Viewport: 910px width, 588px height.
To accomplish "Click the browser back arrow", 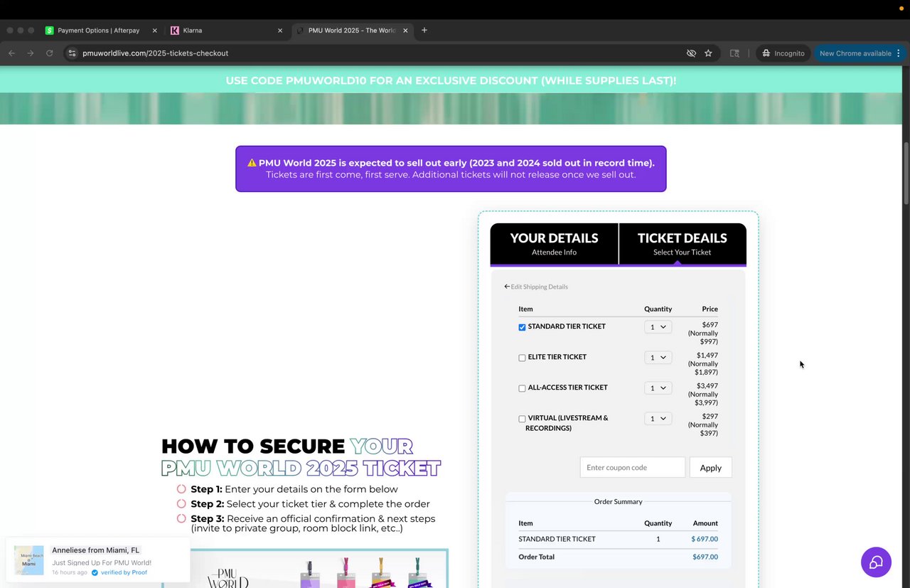I will [11, 53].
